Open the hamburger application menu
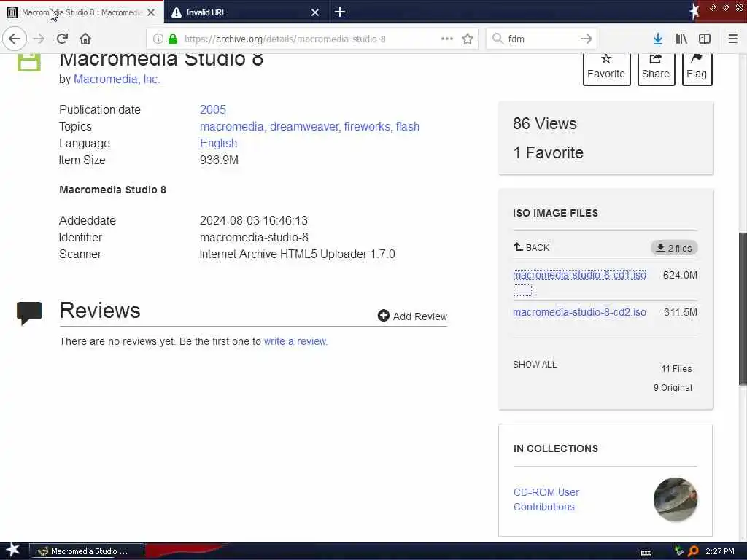747x560 pixels. (733, 39)
